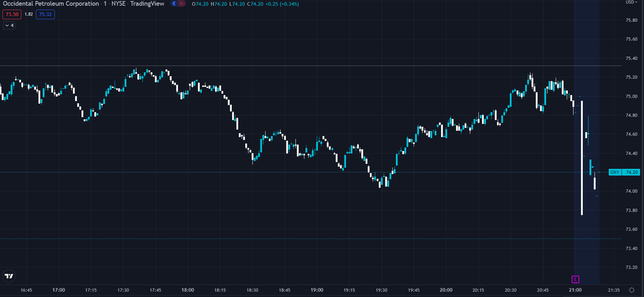Screen dimensions: 644x297
Task: Click the 74.00 price axis label
Action: (631, 191)
